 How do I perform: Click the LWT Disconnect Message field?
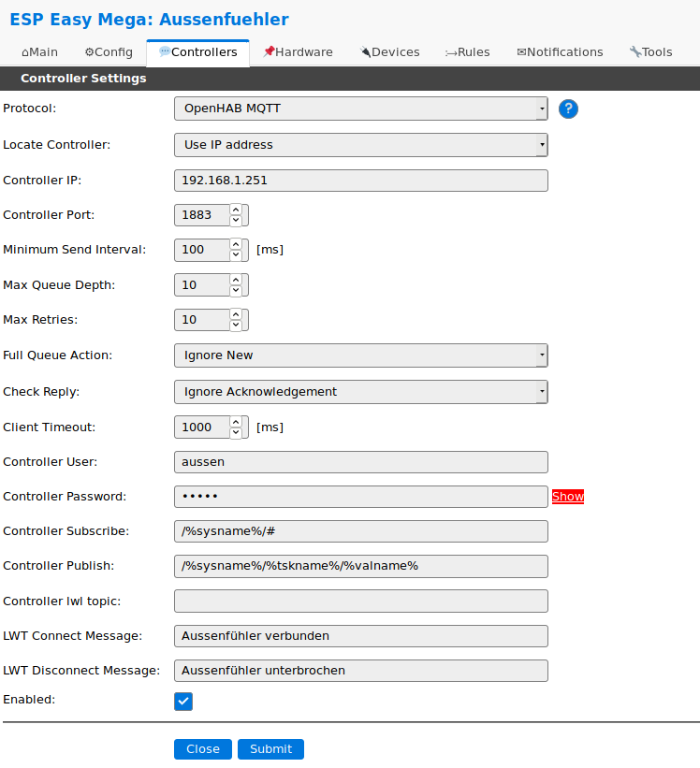[x=361, y=671]
